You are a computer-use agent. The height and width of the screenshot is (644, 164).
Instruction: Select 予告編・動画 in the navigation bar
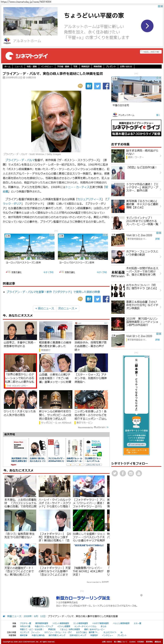pyautogui.click(x=63, y=67)
